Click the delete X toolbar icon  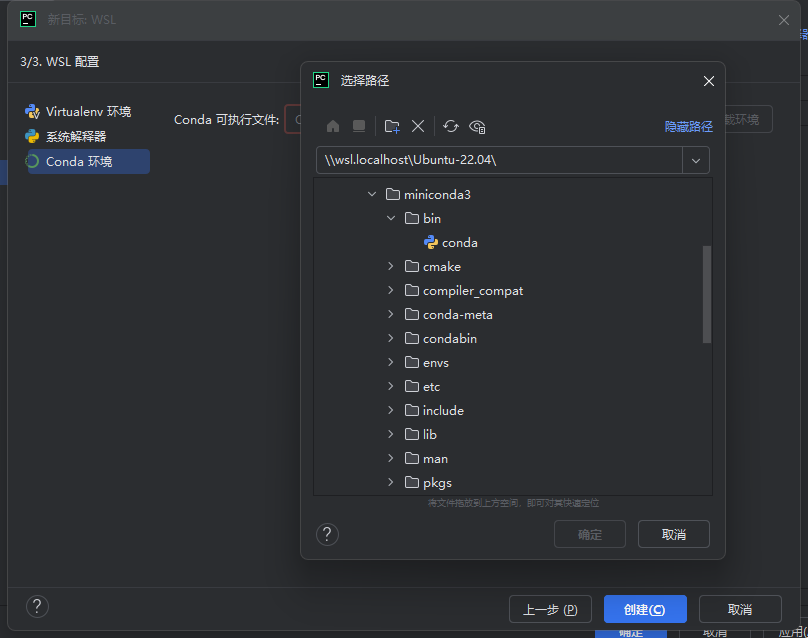click(x=418, y=126)
